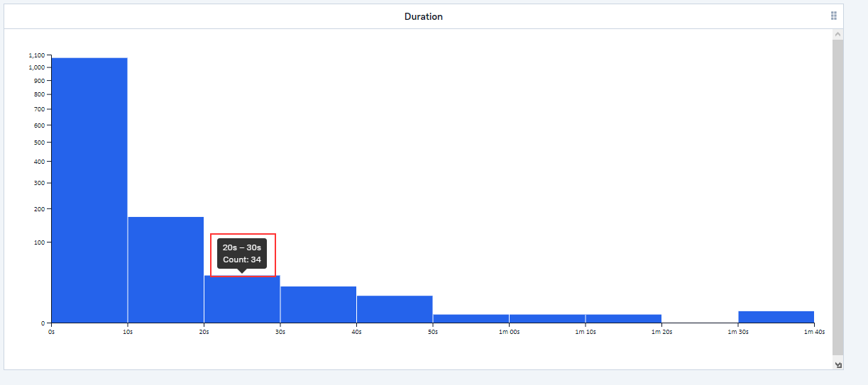Select the 1m 00s to 1m 10s bar
The image size is (868, 385).
pyautogui.click(x=546, y=318)
